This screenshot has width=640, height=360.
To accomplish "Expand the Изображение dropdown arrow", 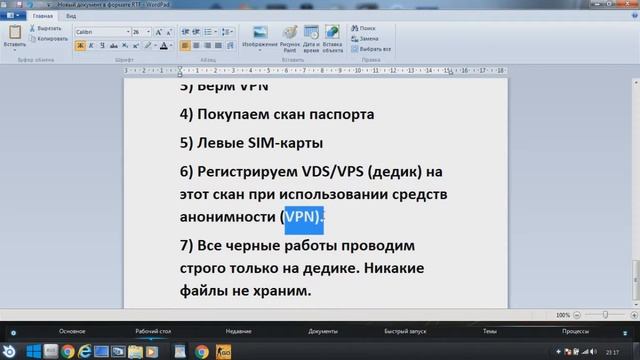I will click(260, 50).
